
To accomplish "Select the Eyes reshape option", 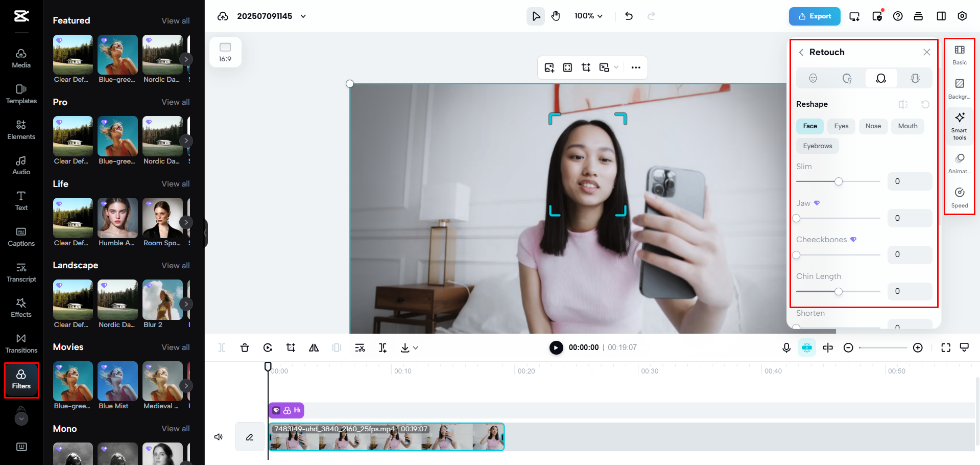I will click(x=841, y=126).
